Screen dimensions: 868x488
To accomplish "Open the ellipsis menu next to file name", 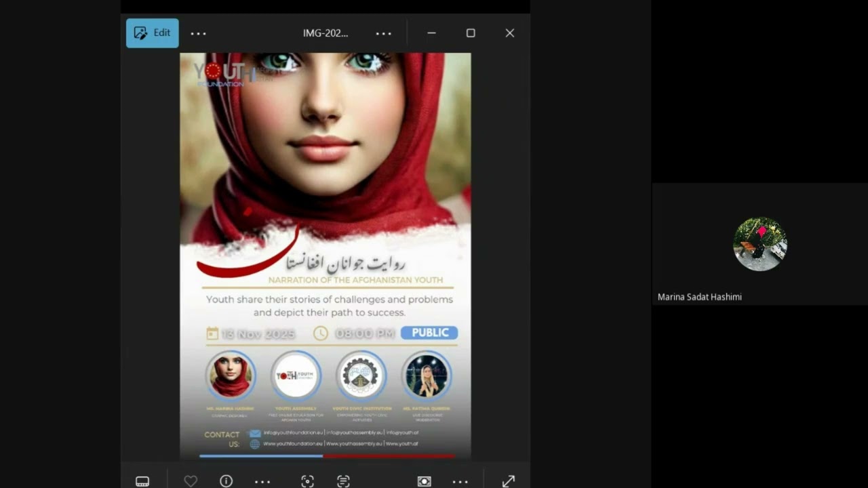I will tap(384, 33).
